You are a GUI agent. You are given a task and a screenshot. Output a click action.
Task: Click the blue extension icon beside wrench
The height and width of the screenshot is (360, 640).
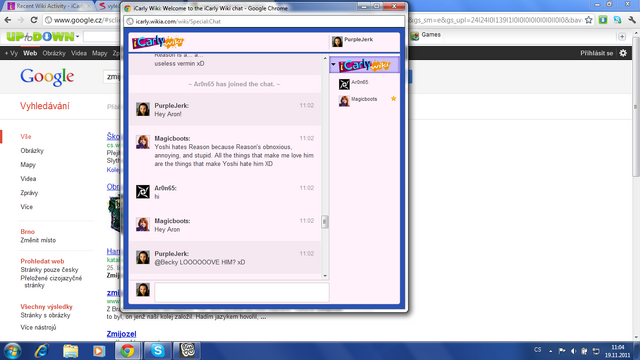click(618, 20)
